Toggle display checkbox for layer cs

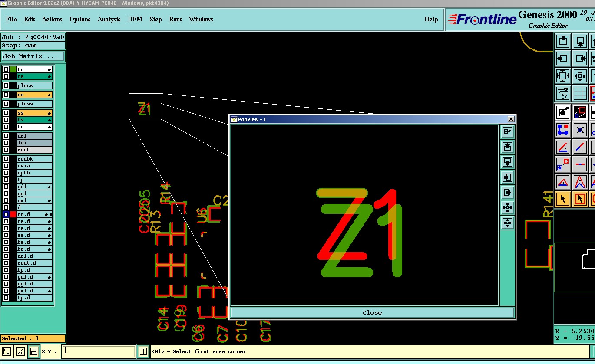pos(6,95)
